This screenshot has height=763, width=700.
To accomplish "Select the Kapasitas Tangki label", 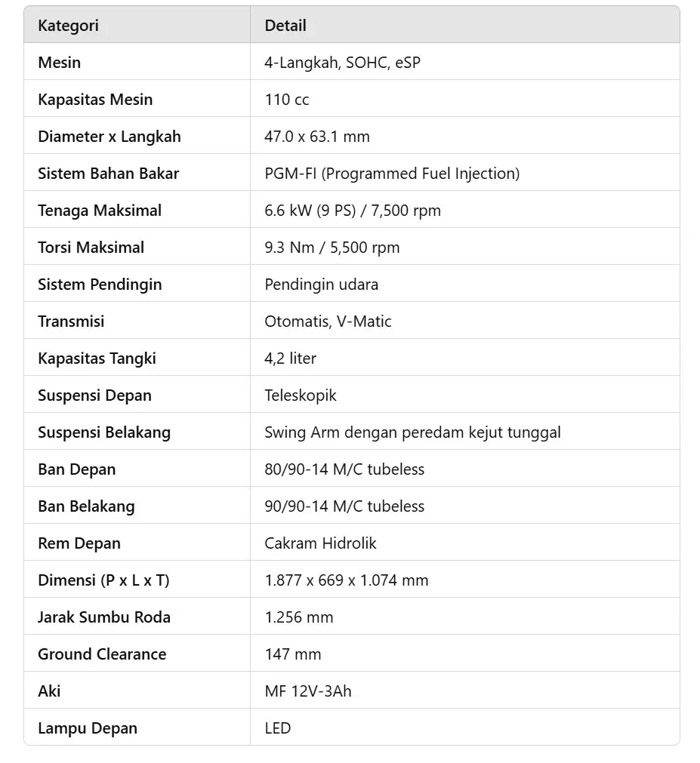I will 97,358.
